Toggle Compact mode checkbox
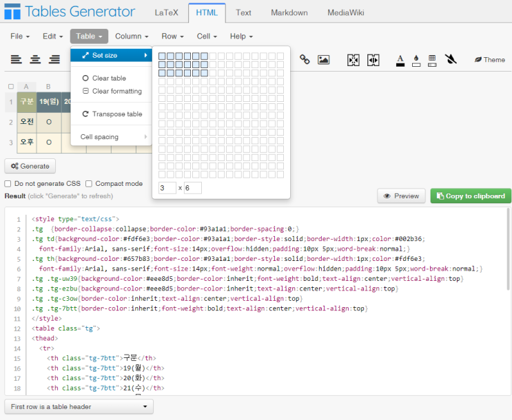Image resolution: width=512 pixels, height=420 pixels. point(89,184)
